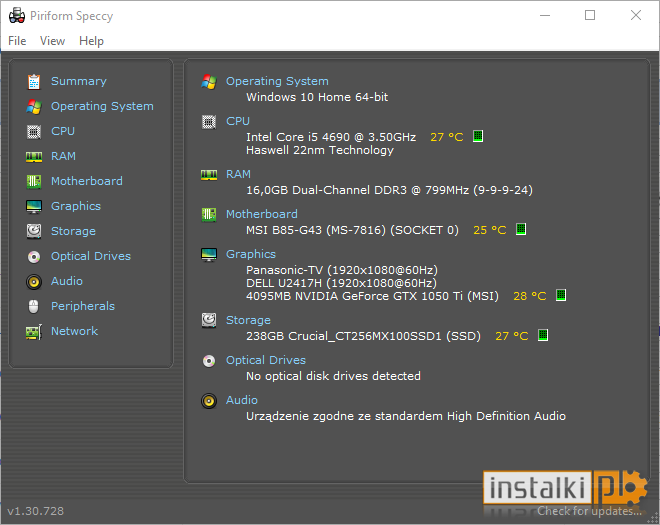Click the CPU chip icon in summary panel

click(209, 122)
